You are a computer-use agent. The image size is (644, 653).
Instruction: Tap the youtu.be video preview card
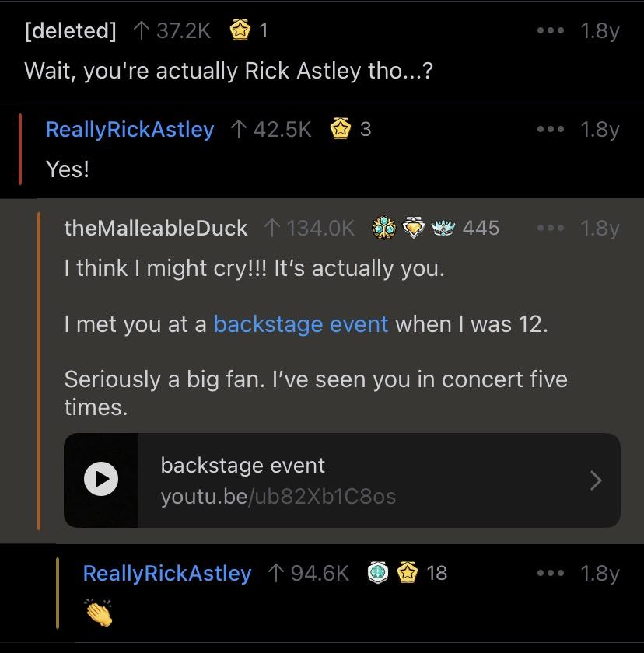[342, 480]
